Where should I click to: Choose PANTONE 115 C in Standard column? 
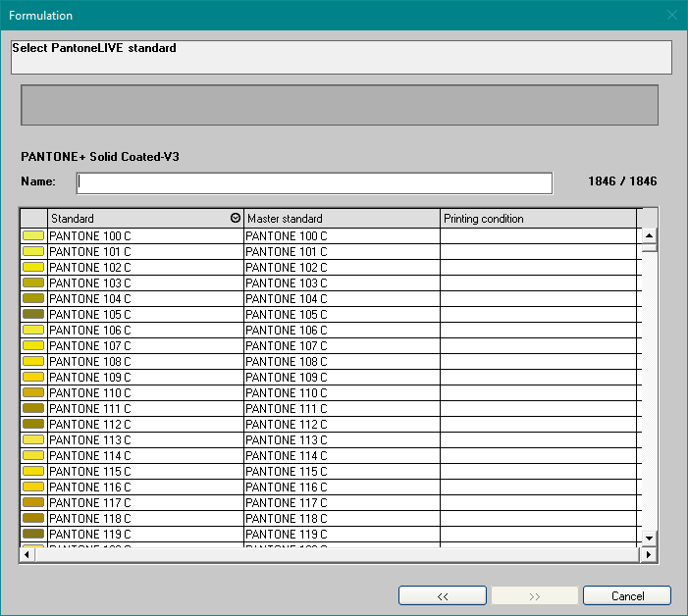point(145,471)
